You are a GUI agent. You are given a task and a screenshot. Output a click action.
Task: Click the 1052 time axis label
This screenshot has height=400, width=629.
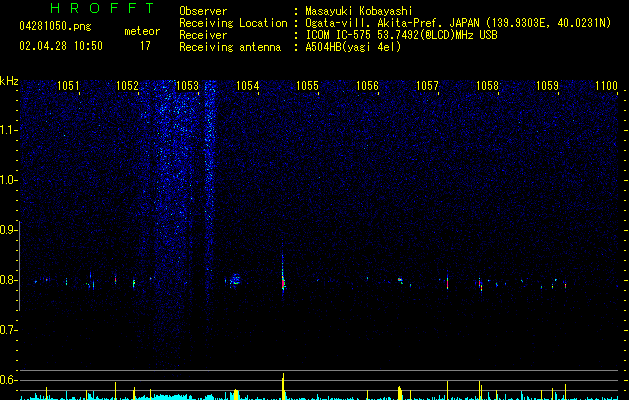(x=127, y=86)
